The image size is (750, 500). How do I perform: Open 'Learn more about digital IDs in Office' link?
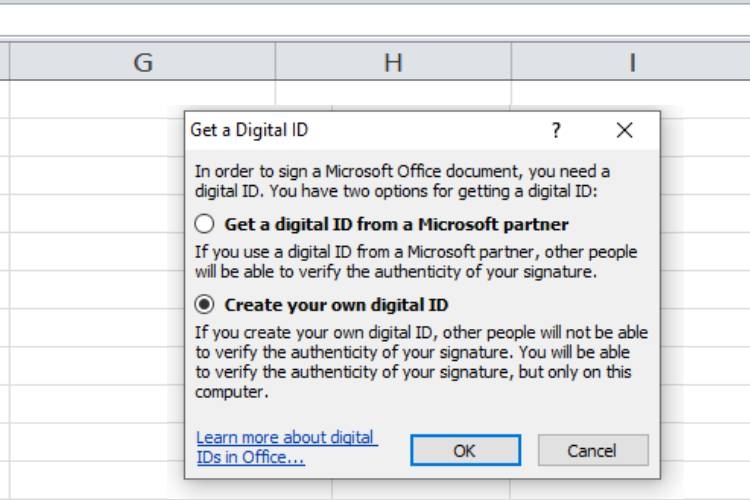pyautogui.click(x=287, y=447)
